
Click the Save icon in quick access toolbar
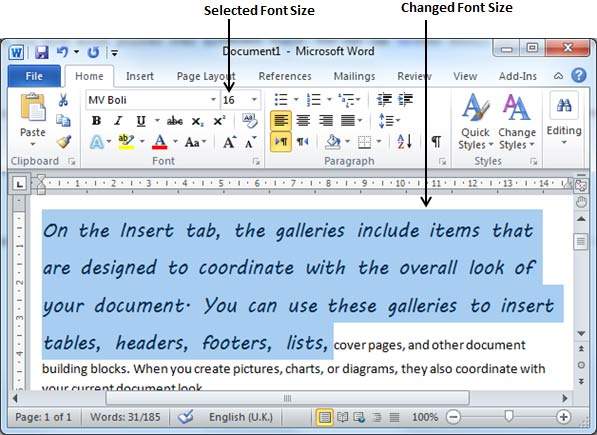click(x=42, y=52)
